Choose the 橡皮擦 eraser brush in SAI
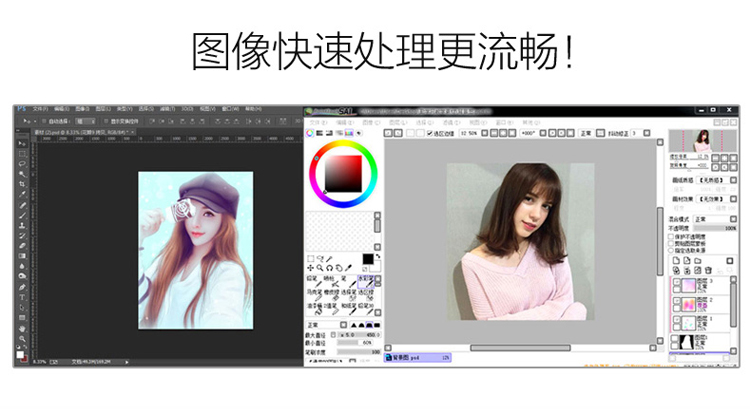This screenshot has height=409, width=750. [331, 296]
